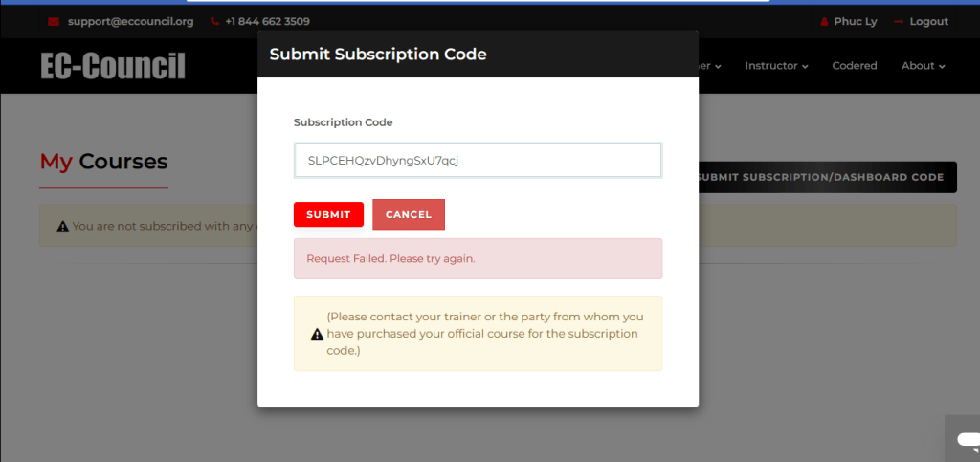
Task: Click the logout arrow icon
Action: click(x=898, y=22)
